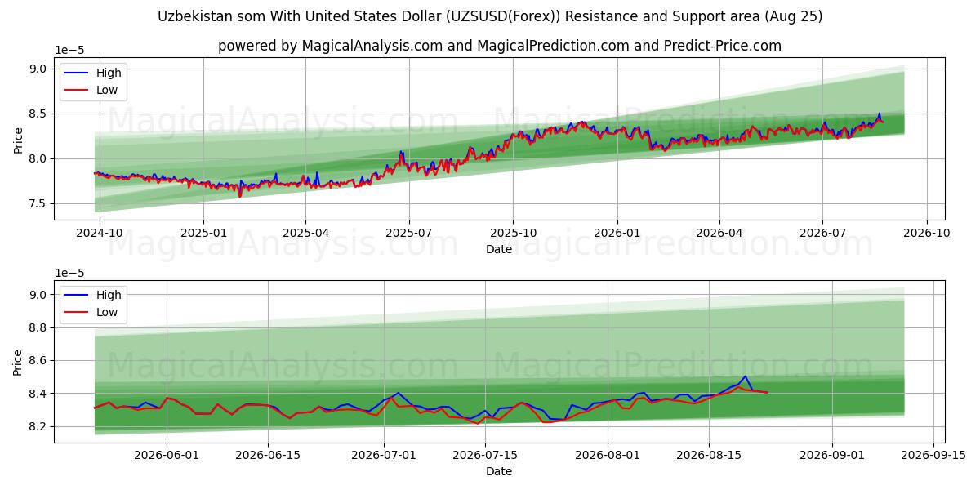This screenshot has height=490, width=980.
Task: Click the '2025-04' x-axis label
Action: (305, 233)
